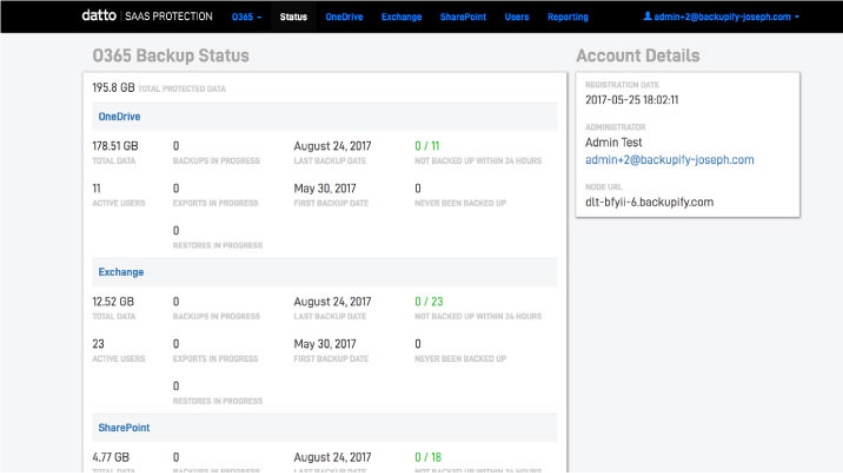The width and height of the screenshot is (843, 473).
Task: Select the 4.77 GB SharePoint total data
Action: point(111,457)
